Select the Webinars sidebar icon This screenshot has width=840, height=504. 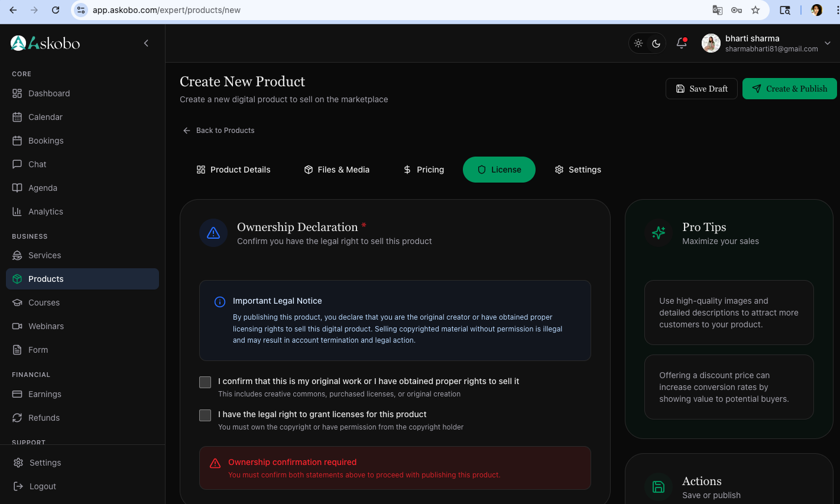tap(17, 326)
